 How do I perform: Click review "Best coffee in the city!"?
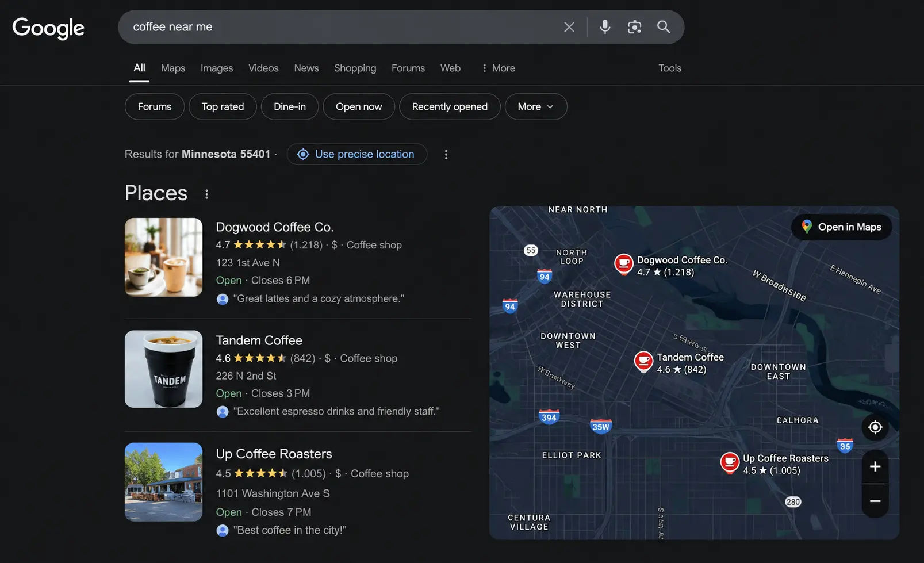click(x=290, y=530)
